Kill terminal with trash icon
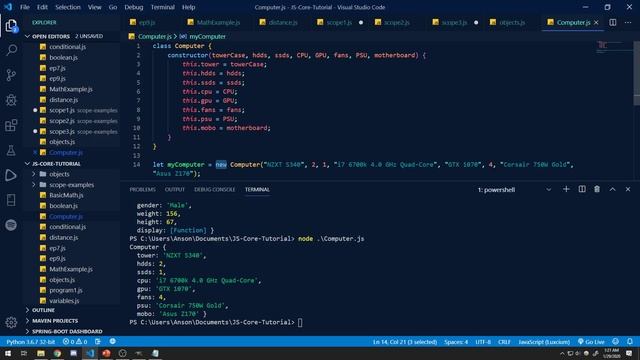The width and height of the screenshot is (640, 360). (597, 189)
